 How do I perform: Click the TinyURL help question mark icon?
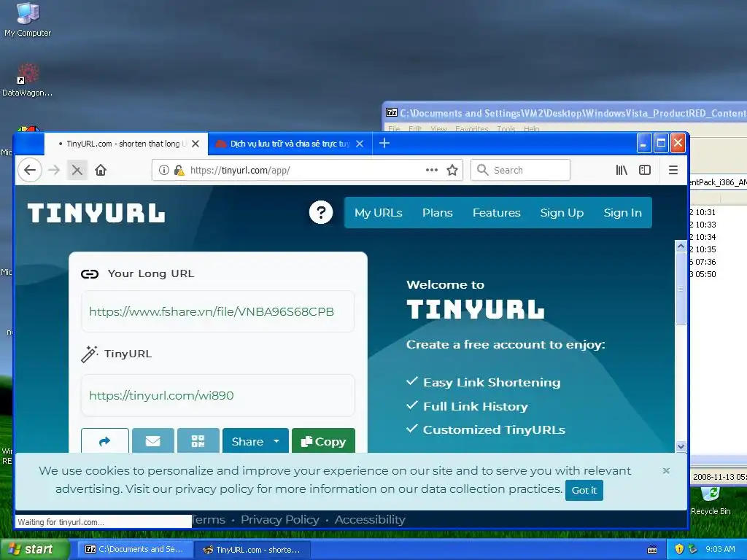[x=321, y=212]
